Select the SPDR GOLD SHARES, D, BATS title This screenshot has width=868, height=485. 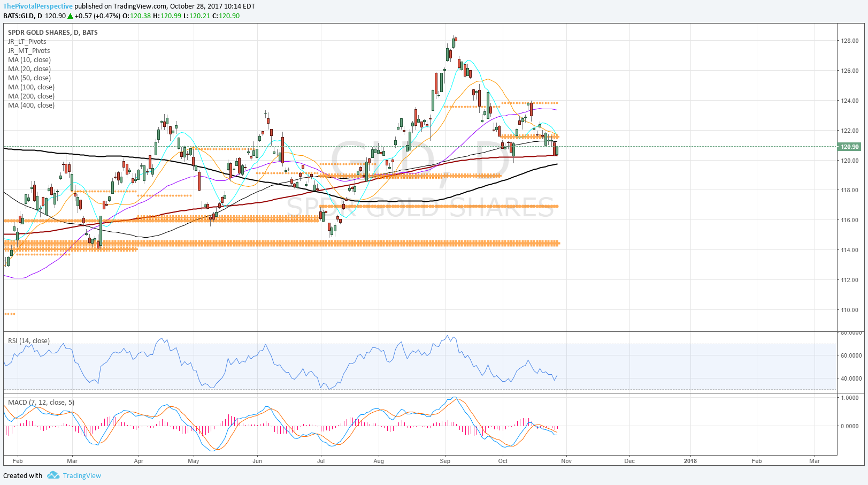[x=53, y=32]
